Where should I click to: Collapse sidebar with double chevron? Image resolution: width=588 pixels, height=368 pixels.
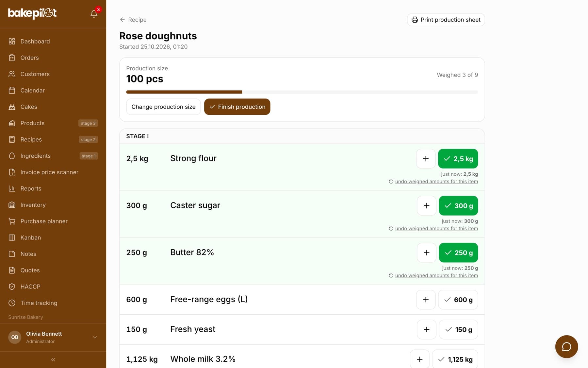click(53, 360)
